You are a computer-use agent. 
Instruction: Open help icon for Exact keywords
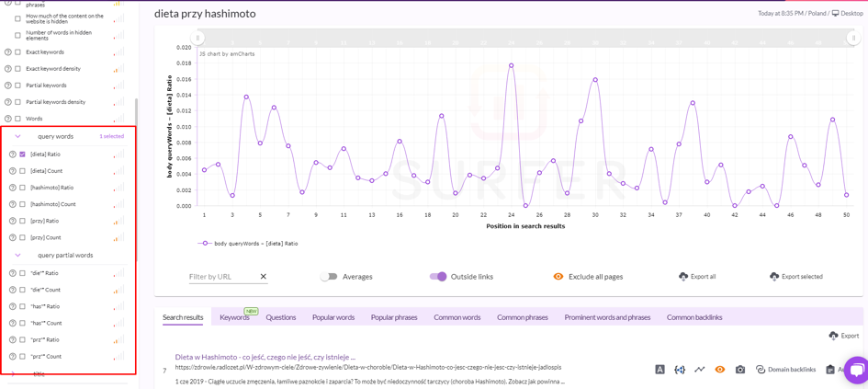(x=7, y=52)
